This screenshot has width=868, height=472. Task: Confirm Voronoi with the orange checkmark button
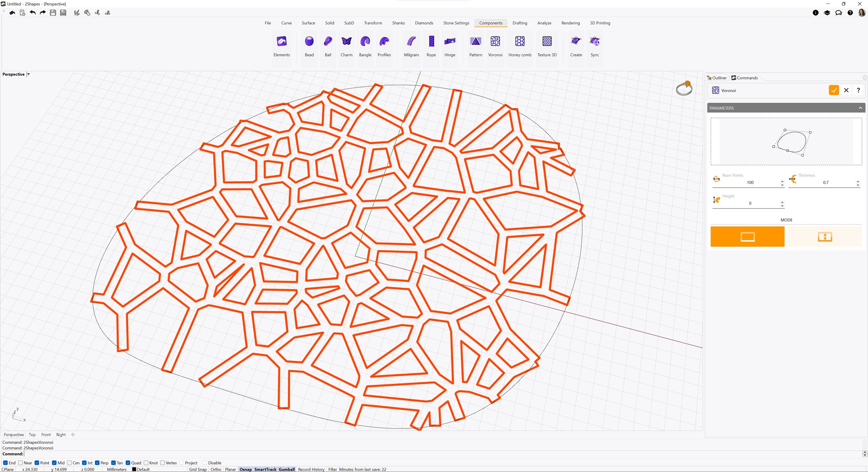tap(833, 90)
